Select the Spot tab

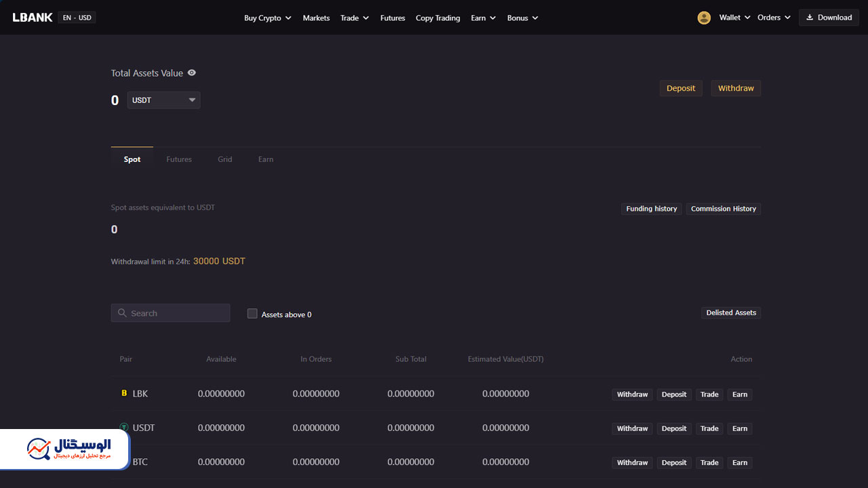point(132,159)
